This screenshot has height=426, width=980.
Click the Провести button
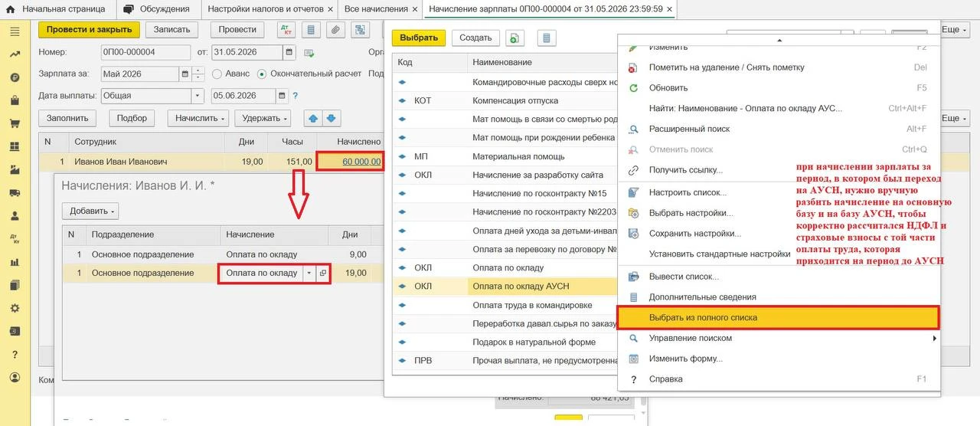[237, 30]
